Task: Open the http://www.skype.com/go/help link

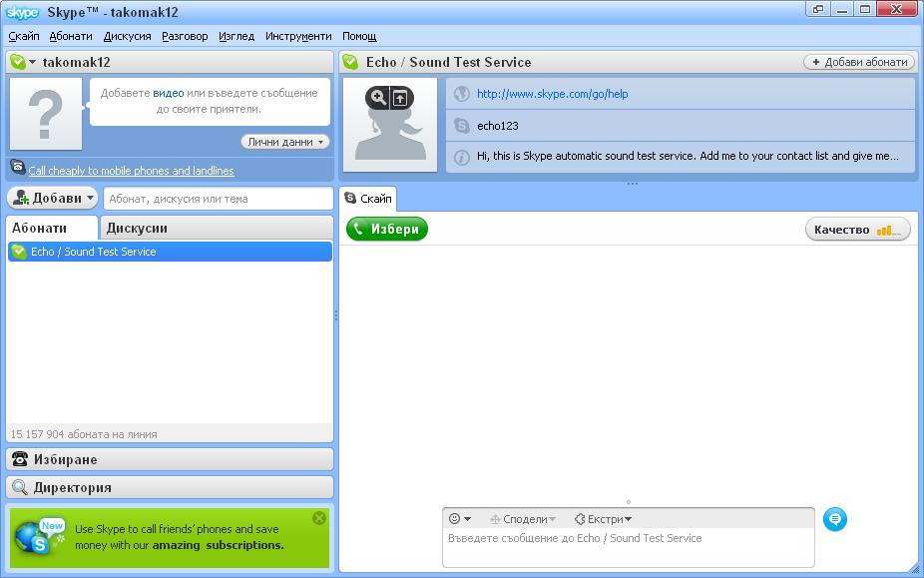Action: click(x=552, y=94)
